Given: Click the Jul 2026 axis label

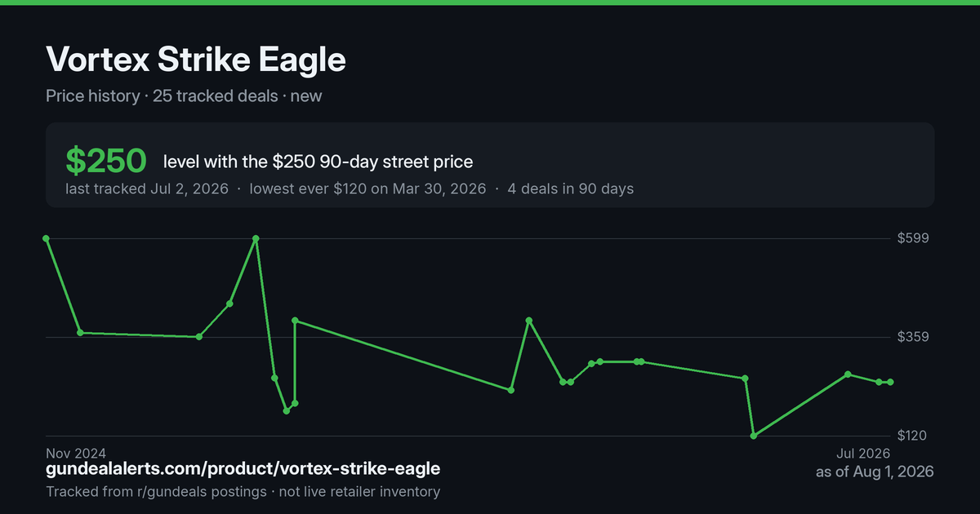Looking at the screenshot, I should [862, 453].
